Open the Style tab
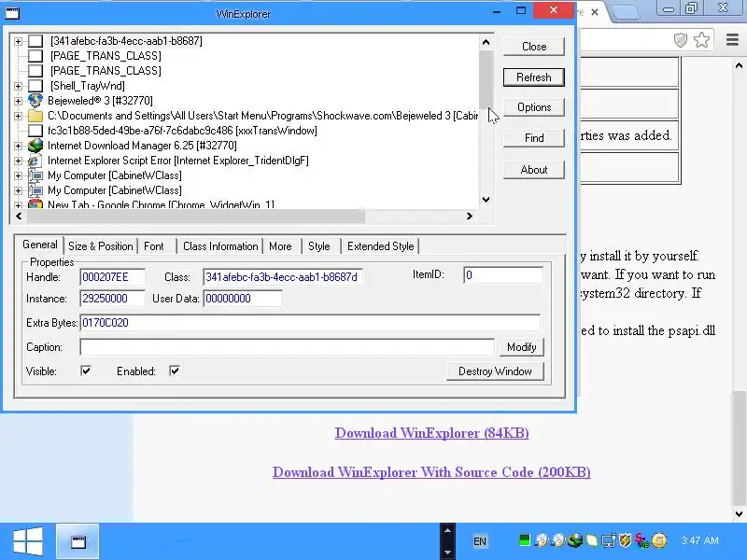The height and width of the screenshot is (560, 747). coord(318,246)
